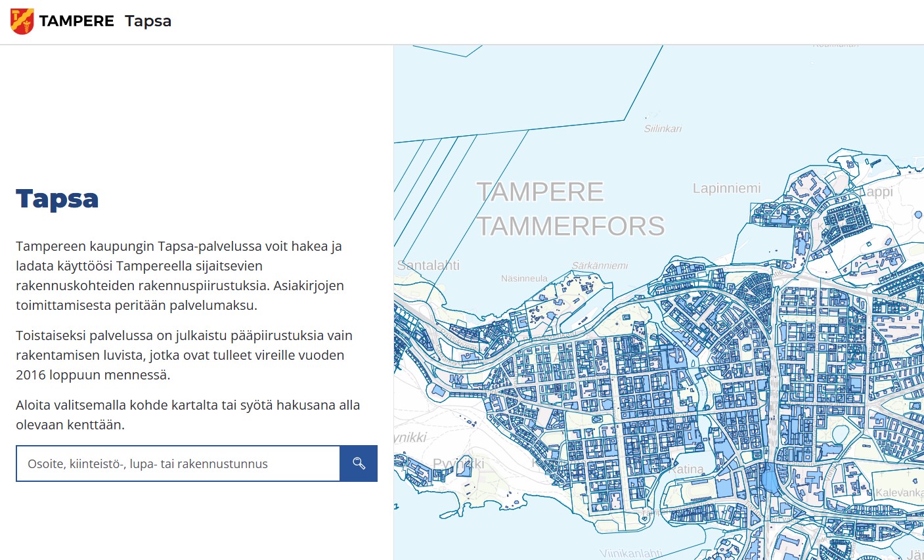
Task: Click the large blue circle near Ratina
Action: 769,480
